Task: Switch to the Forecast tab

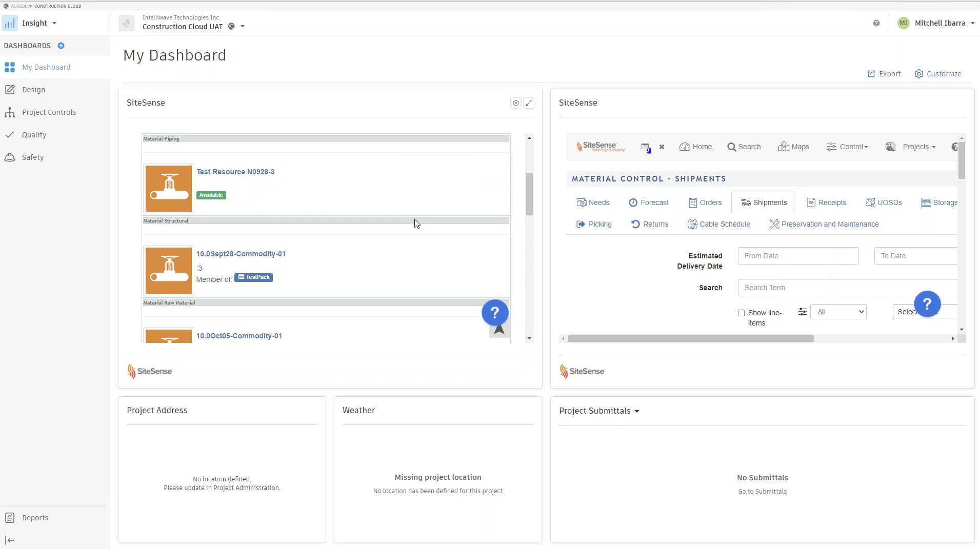Action: pyautogui.click(x=649, y=202)
